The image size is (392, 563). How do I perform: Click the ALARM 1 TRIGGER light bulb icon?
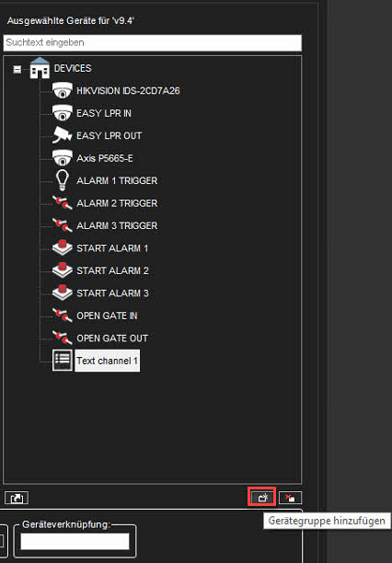pos(63,180)
